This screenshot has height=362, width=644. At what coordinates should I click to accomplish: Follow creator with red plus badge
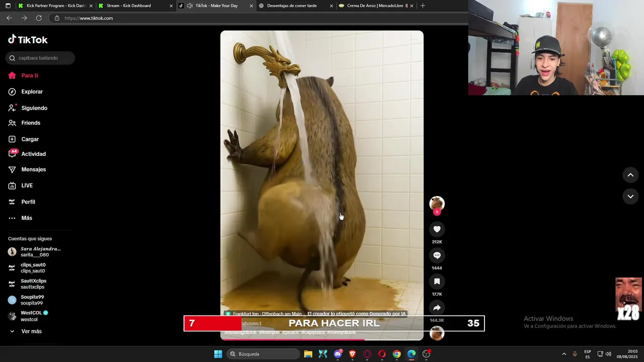tap(437, 212)
